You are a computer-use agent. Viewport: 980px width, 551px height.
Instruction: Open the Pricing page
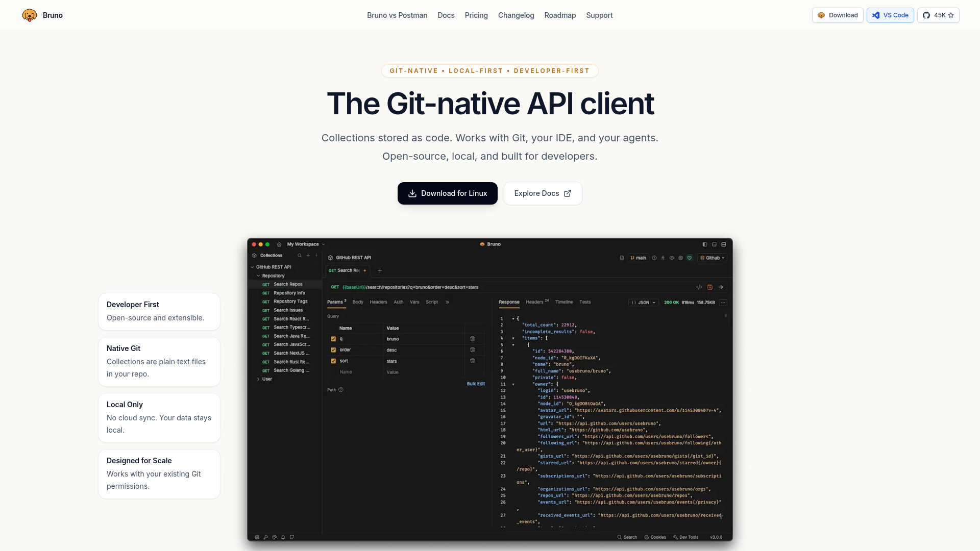[x=476, y=15]
